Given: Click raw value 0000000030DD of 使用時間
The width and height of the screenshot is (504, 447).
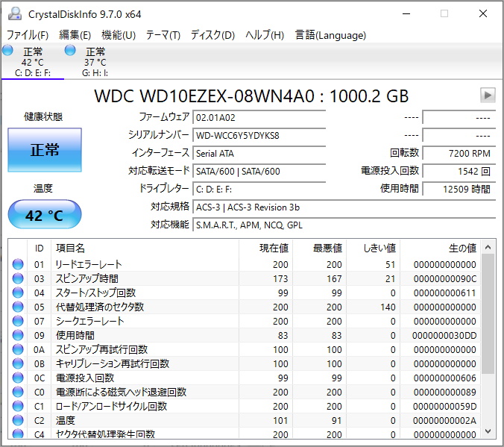Looking at the screenshot, I should (444, 335).
